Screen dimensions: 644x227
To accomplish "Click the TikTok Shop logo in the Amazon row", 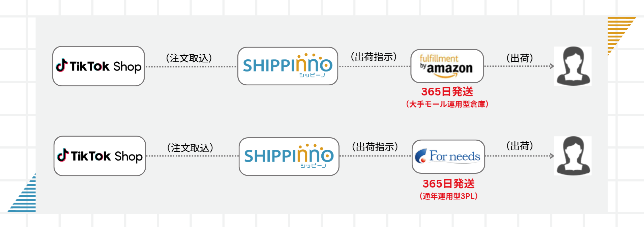I will (x=98, y=66).
